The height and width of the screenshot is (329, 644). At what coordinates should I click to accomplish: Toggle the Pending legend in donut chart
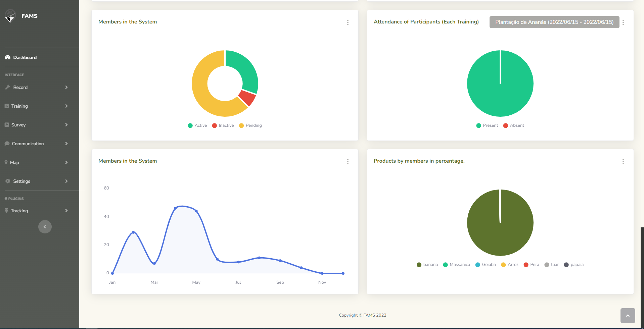tap(250, 125)
